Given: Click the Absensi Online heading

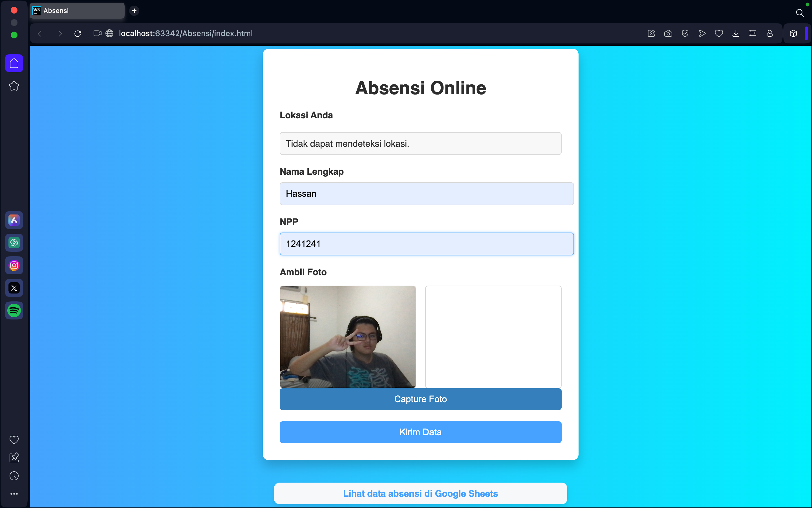Looking at the screenshot, I should tap(420, 88).
